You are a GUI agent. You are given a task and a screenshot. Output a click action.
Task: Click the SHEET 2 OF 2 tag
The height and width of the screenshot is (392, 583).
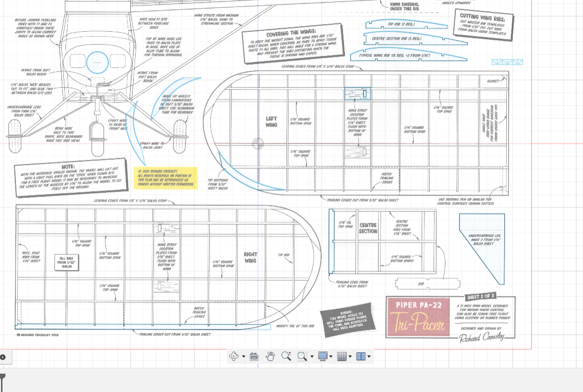click(481, 296)
